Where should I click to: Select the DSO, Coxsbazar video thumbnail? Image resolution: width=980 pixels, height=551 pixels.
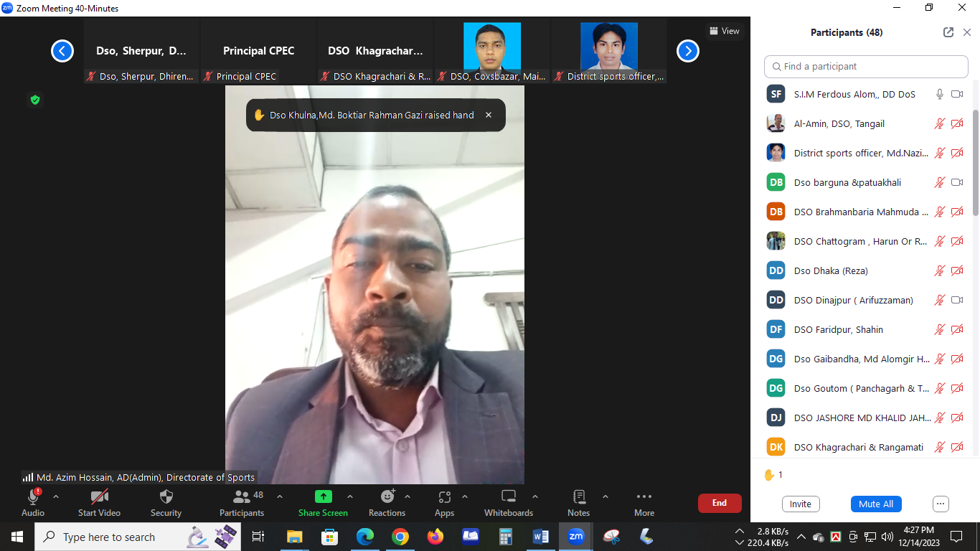point(491,51)
